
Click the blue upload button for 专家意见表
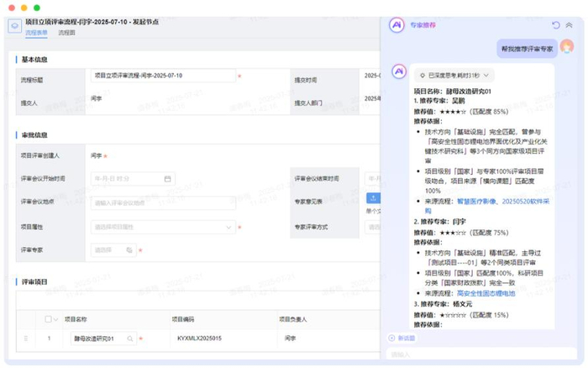coord(374,197)
